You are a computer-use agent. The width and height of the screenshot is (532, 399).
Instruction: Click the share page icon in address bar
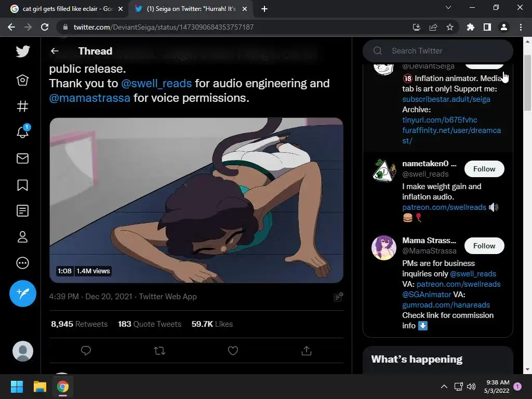(433, 27)
